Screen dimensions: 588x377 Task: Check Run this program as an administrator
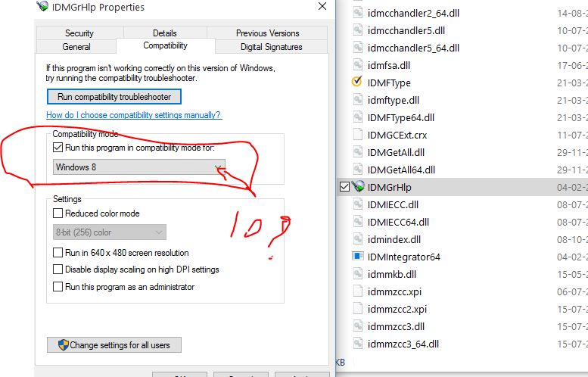58,287
